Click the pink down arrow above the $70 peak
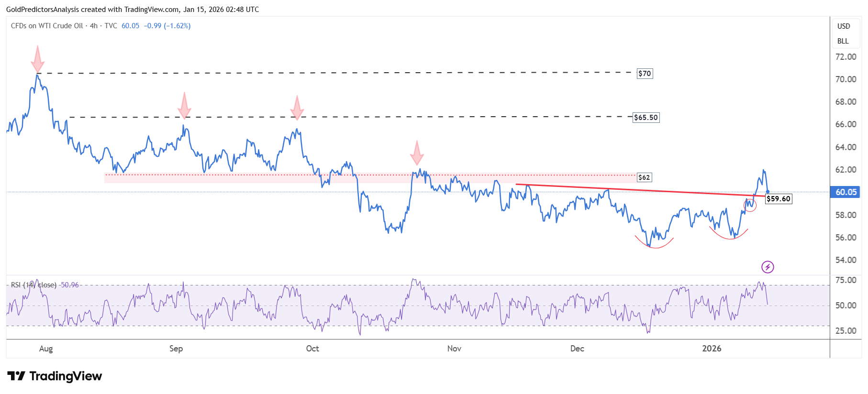Screen dimensions: 868x394 [37, 59]
